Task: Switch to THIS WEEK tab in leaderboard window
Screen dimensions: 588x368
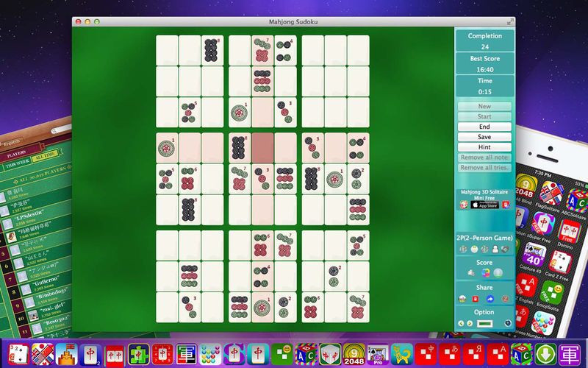Action: click(17, 163)
